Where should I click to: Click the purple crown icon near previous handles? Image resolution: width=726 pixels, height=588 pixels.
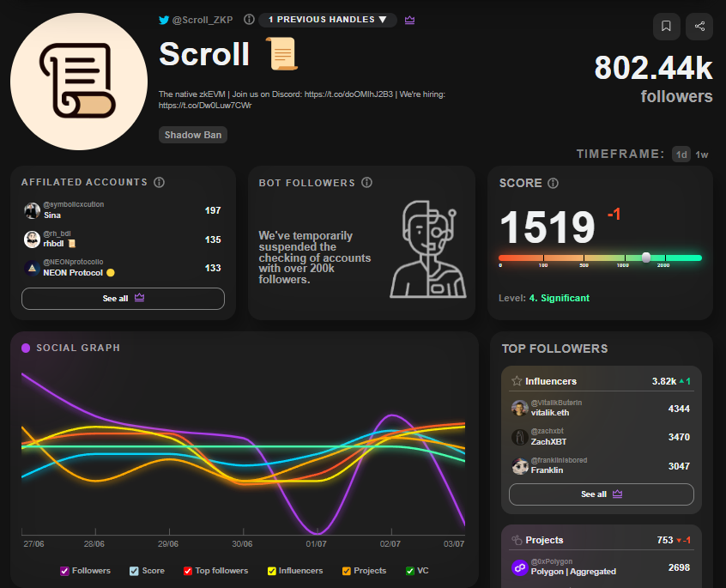coord(409,20)
